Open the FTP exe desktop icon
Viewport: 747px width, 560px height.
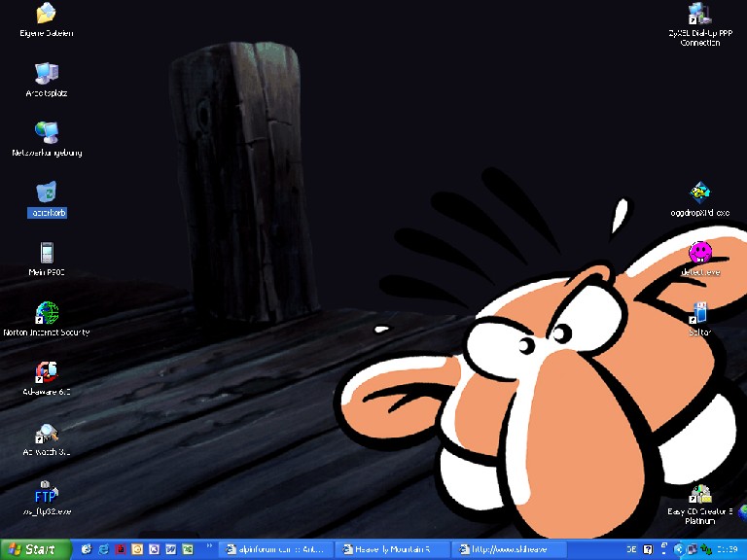[x=46, y=493]
